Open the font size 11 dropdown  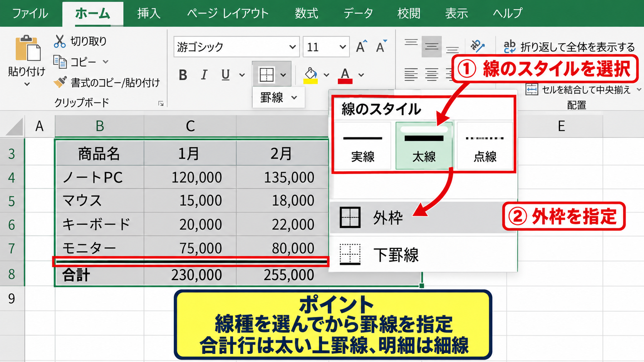click(x=342, y=47)
